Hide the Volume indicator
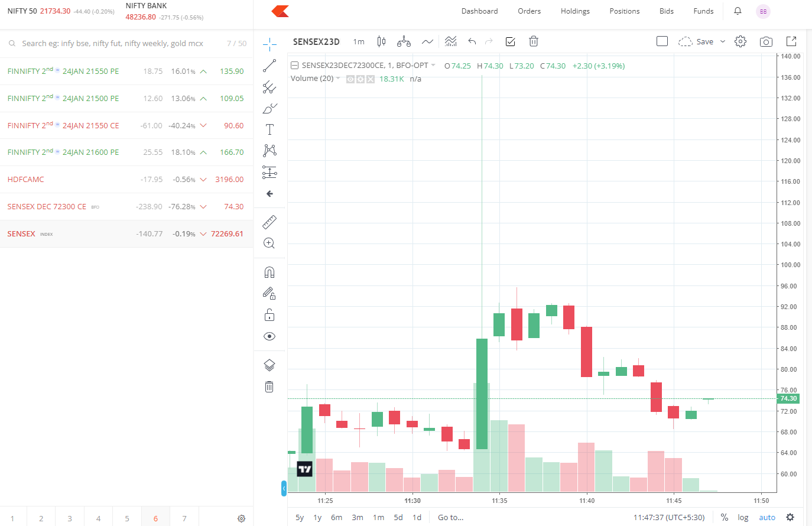Image resolution: width=812 pixels, height=526 pixels. (x=350, y=79)
